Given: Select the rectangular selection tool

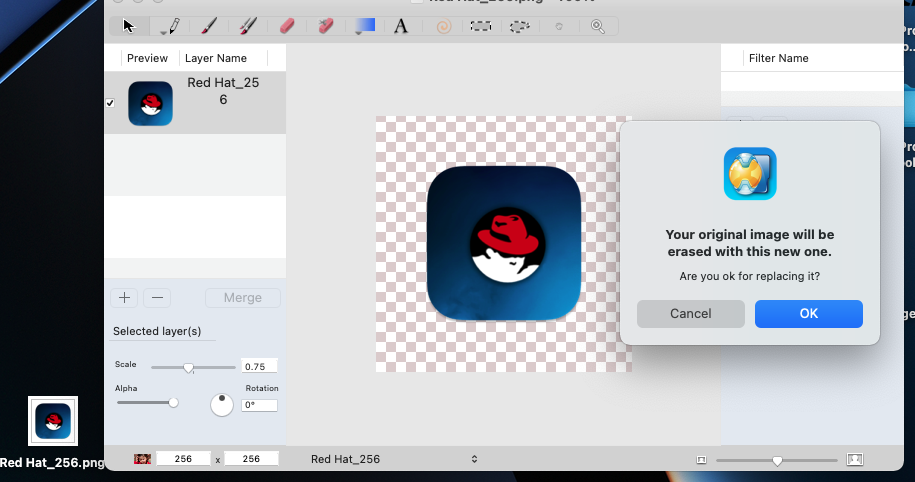Looking at the screenshot, I should [481, 26].
